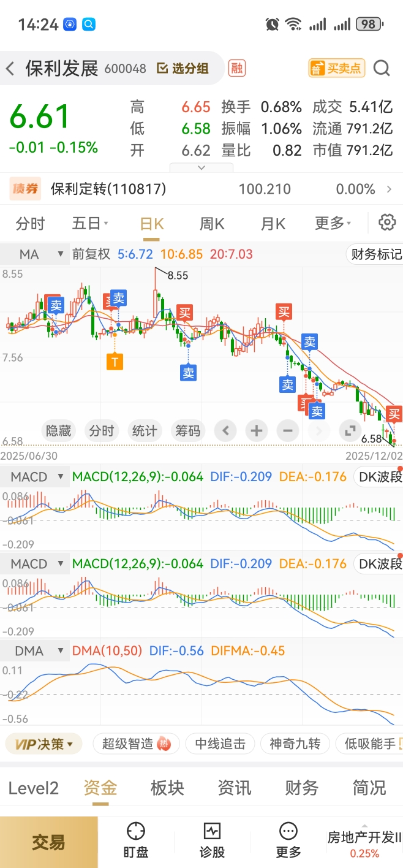Tap the 债券 bond tag icon
This screenshot has height=868, width=403.
coord(26,189)
